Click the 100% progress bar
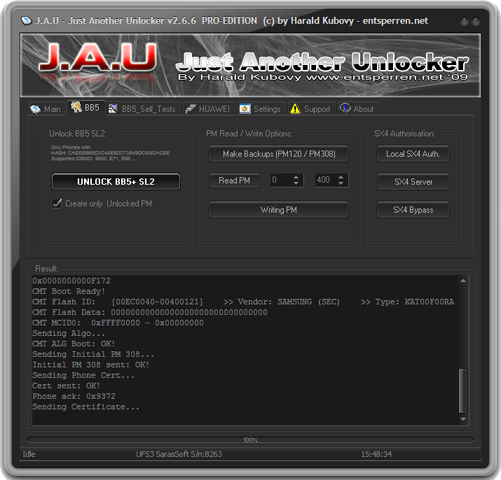The height and width of the screenshot is (480, 501). tap(250, 440)
